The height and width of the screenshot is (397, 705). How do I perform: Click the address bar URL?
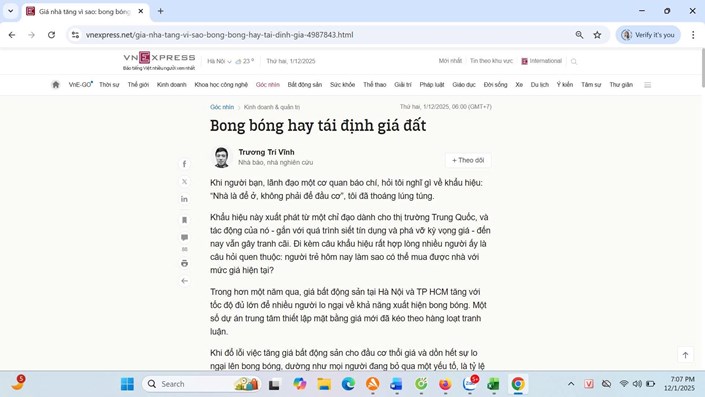click(219, 35)
